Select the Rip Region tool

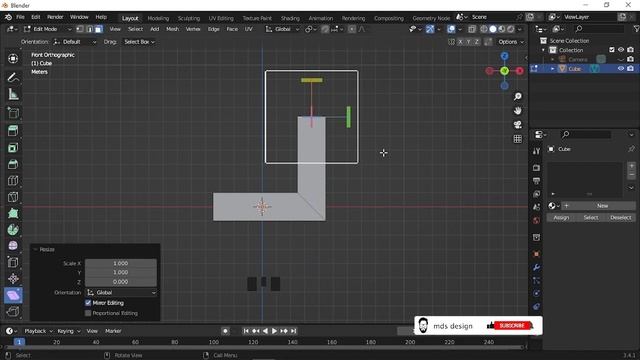13,312
